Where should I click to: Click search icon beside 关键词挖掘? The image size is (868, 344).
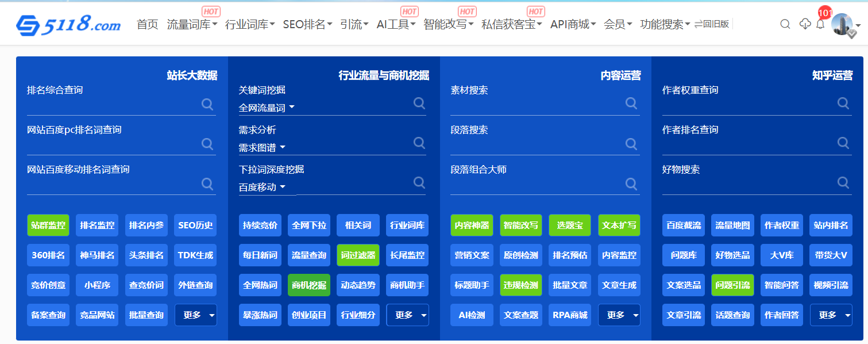click(x=419, y=103)
